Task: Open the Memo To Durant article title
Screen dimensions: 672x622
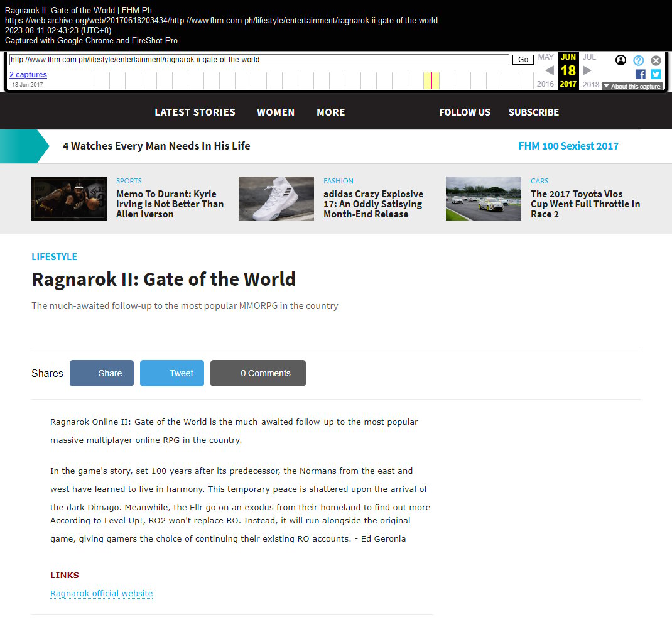Action: [170, 204]
